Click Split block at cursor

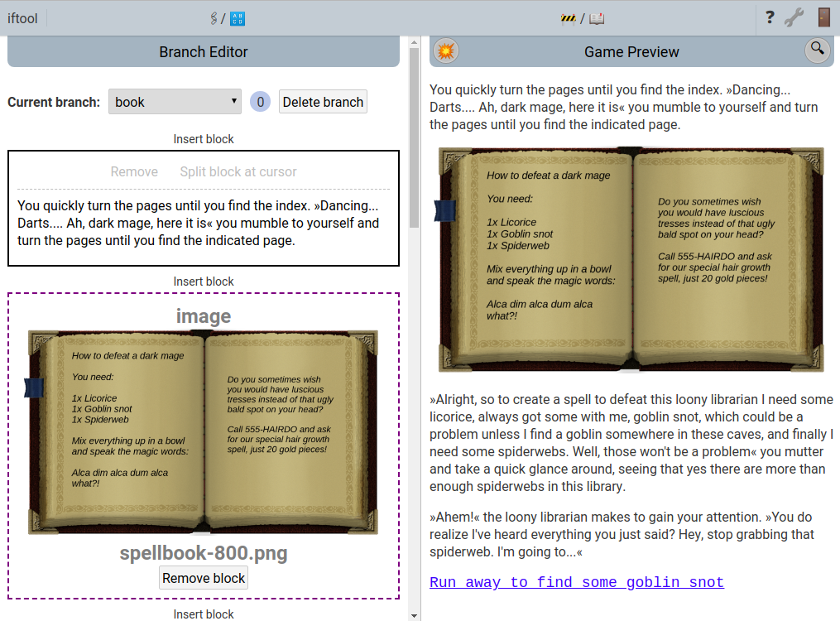coord(238,171)
